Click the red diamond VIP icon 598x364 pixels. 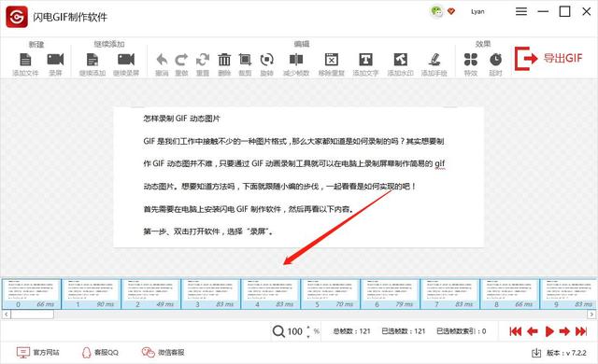tap(451, 11)
